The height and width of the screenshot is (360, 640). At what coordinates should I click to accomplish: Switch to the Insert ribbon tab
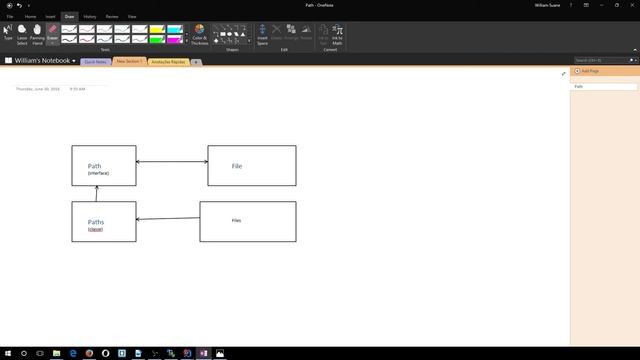coord(50,17)
